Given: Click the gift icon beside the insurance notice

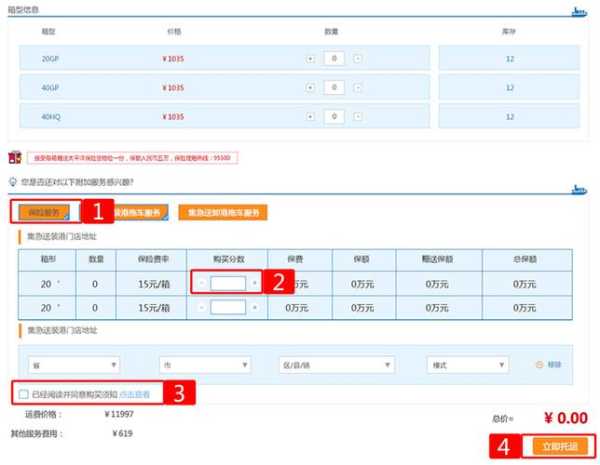Looking at the screenshot, I should point(14,157).
